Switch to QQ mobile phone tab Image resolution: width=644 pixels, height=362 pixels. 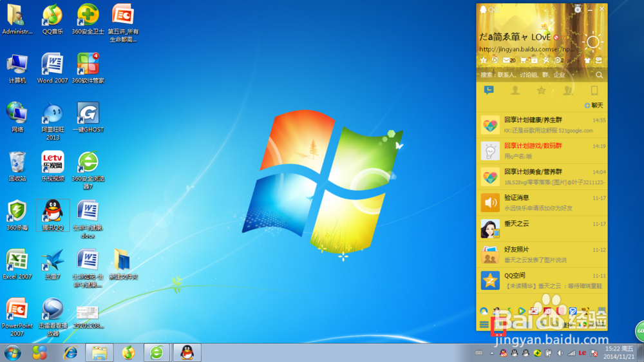click(594, 90)
